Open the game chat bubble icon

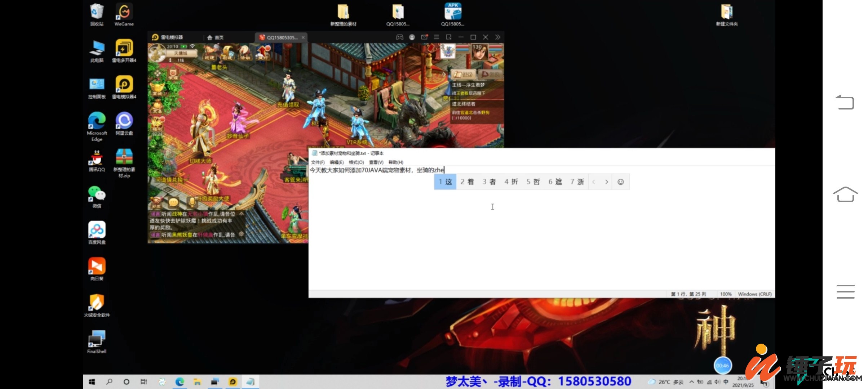pos(173,202)
